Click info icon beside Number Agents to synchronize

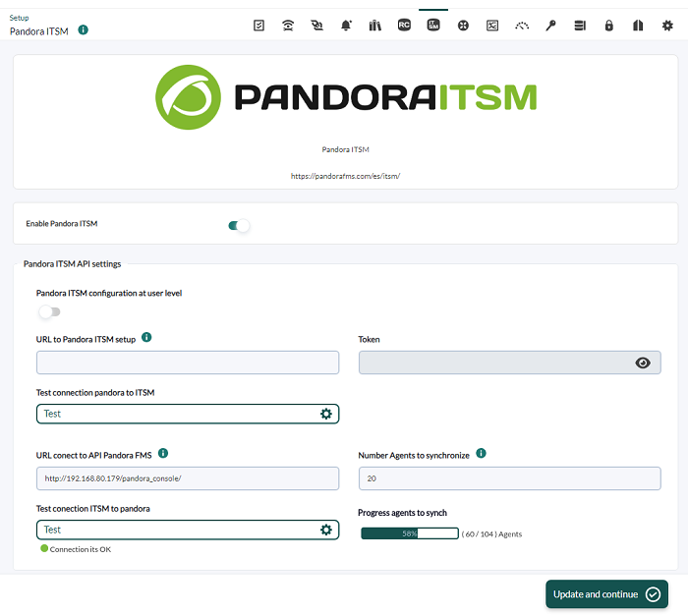click(x=481, y=453)
